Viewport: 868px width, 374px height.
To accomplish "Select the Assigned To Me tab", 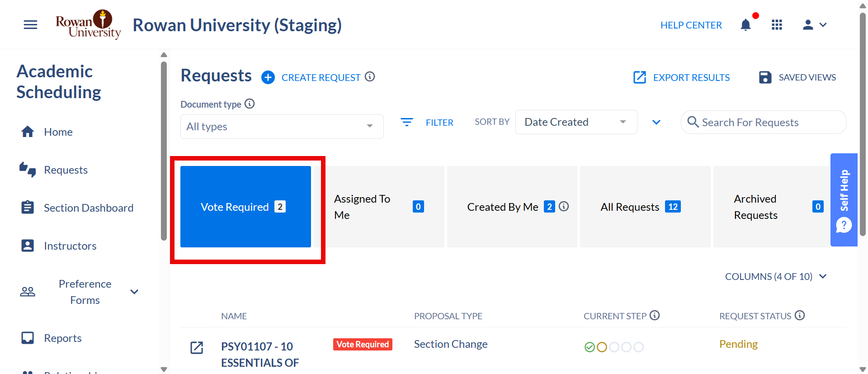I will click(379, 207).
